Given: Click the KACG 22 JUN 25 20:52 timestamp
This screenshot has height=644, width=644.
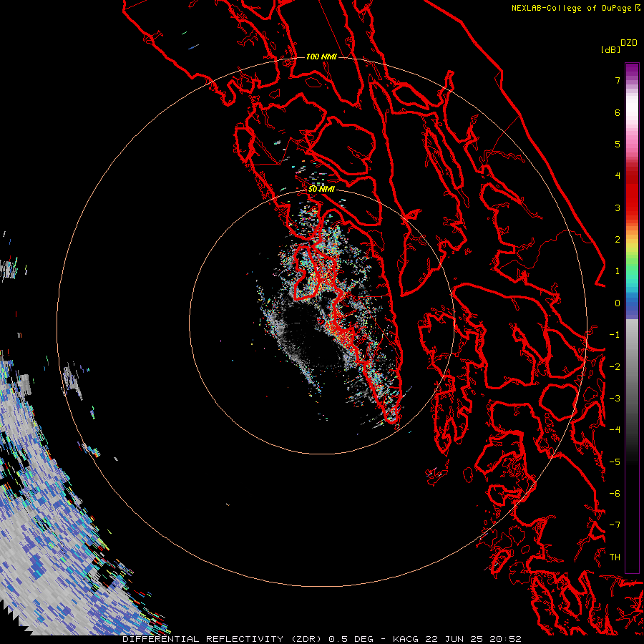Looking at the screenshot, I should coord(457,639).
